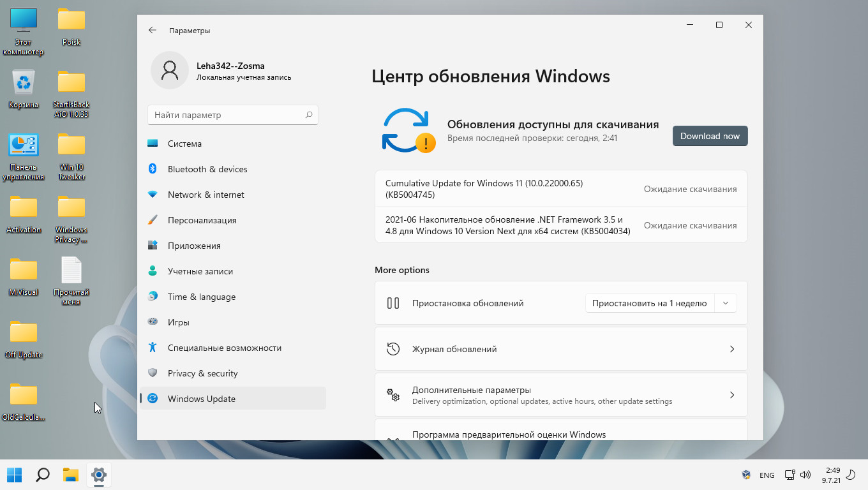Open the Windows Start button on taskbar

click(x=15, y=475)
